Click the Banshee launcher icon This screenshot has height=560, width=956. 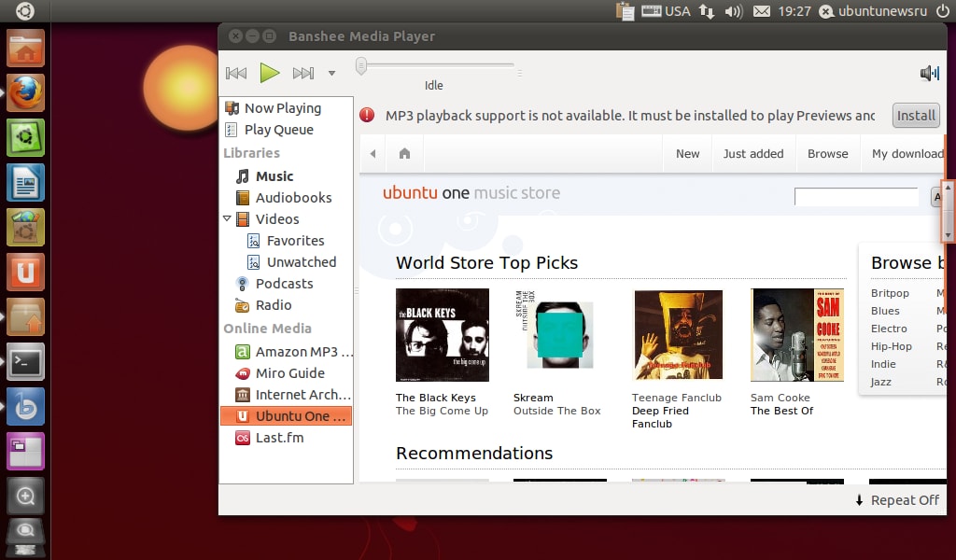click(x=25, y=406)
